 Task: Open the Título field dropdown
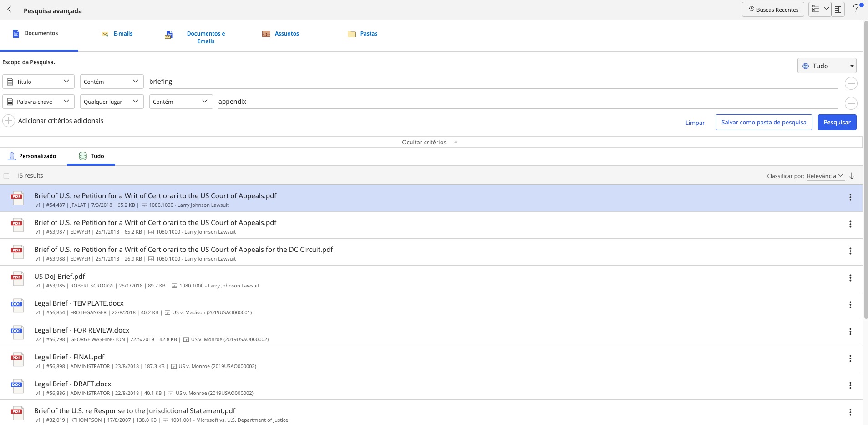point(38,82)
